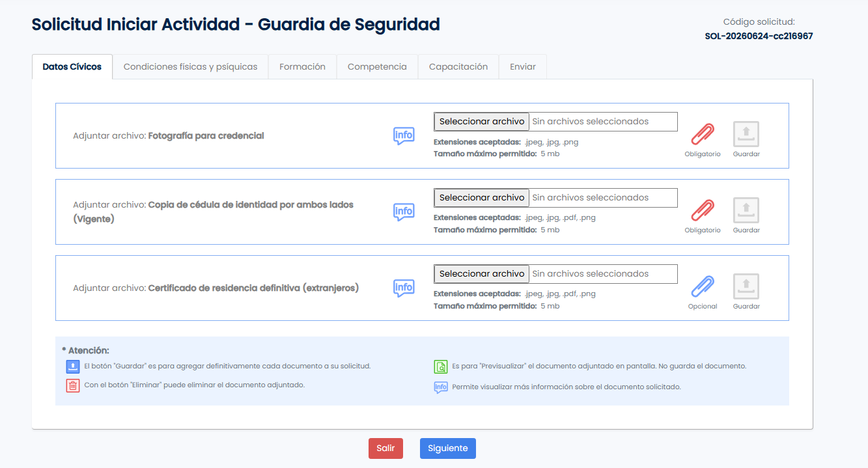Open the Formación tab

point(302,66)
